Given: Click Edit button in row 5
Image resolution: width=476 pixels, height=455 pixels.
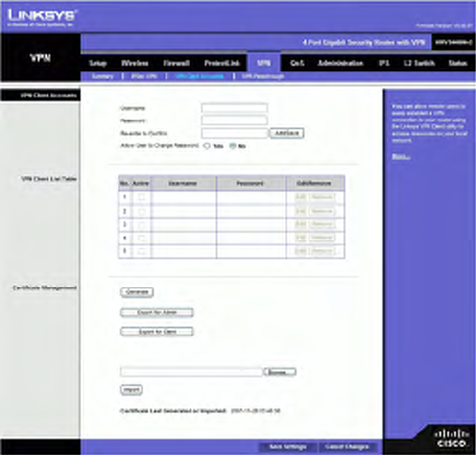Looking at the screenshot, I should (x=300, y=251).
